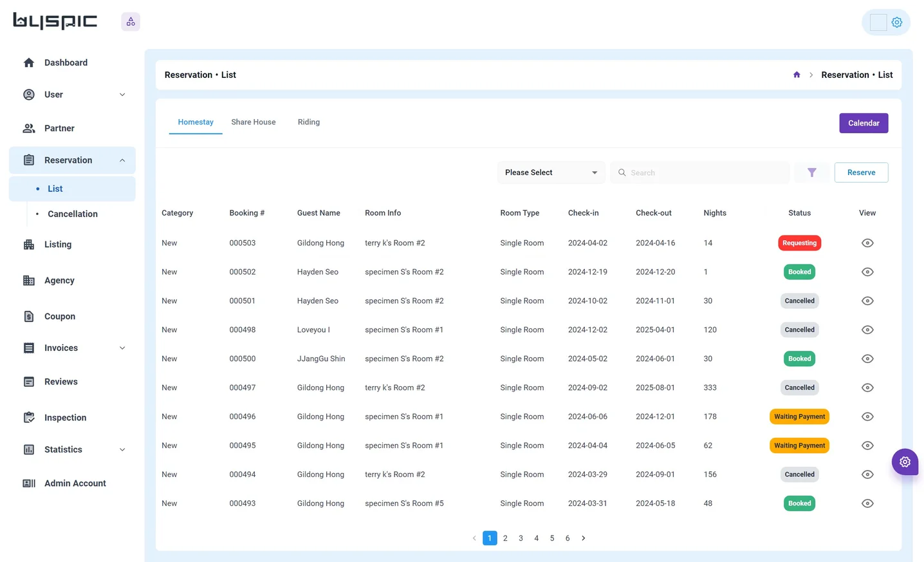Screen dimensions: 924x562
Task: Click the Calendar button
Action: (864, 123)
